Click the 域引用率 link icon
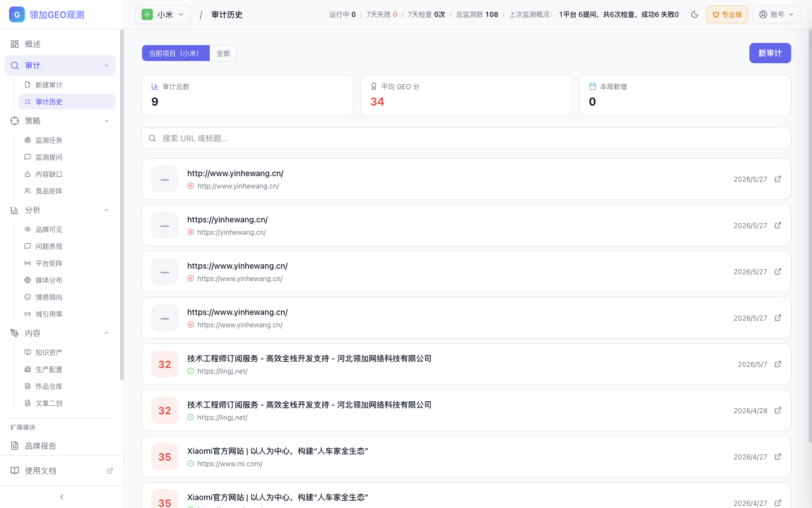The image size is (812, 508). pos(28,314)
